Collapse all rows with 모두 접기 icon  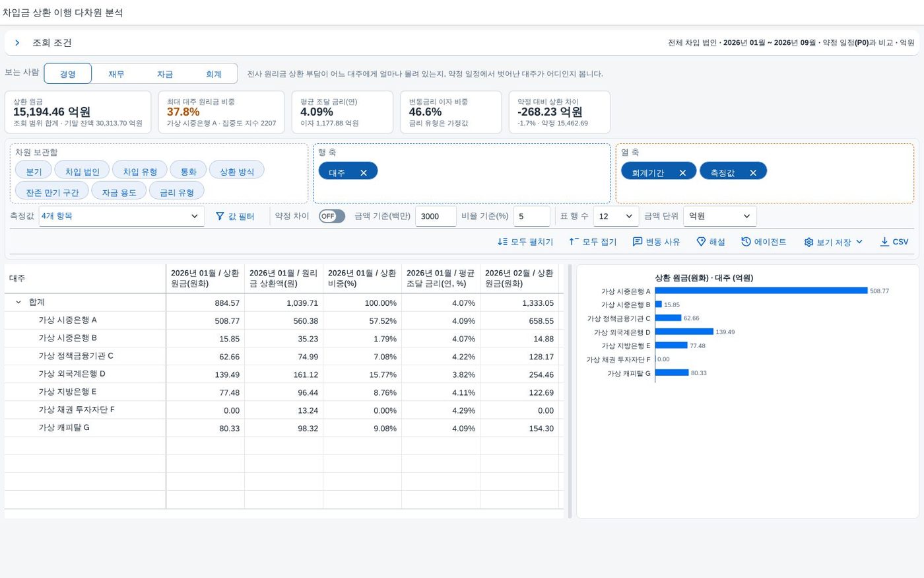coord(574,242)
